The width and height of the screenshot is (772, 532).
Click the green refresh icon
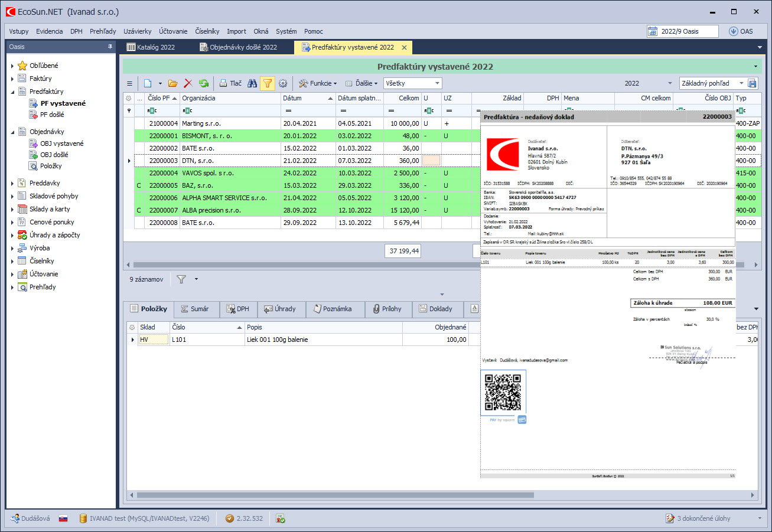204,84
